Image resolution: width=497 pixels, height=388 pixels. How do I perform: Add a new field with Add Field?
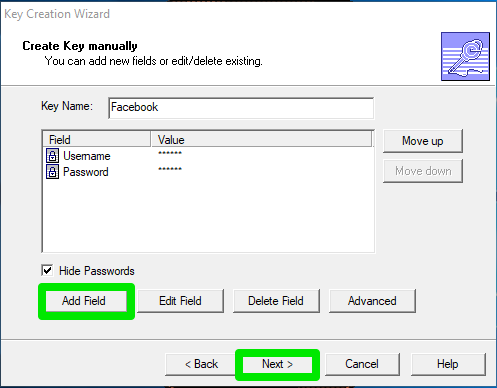tap(86, 301)
